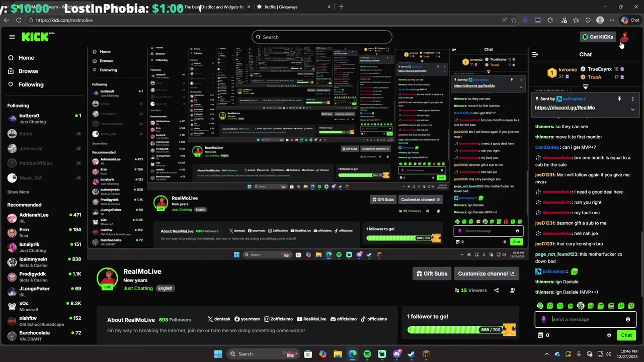Open Discord from the taskbar
Viewport: 644px width, 362px height.
396,354
